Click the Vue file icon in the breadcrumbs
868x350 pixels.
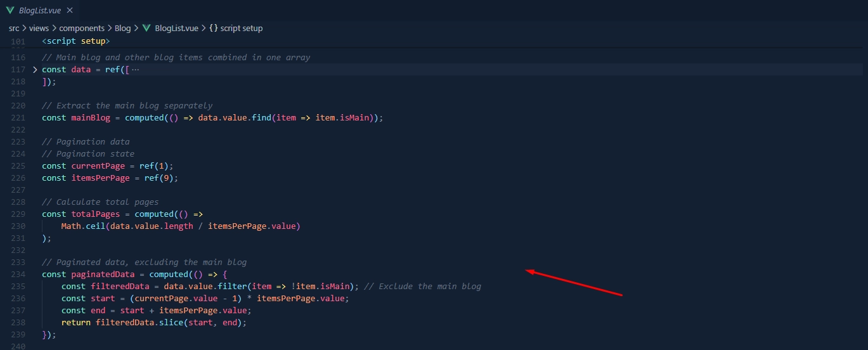(x=146, y=29)
